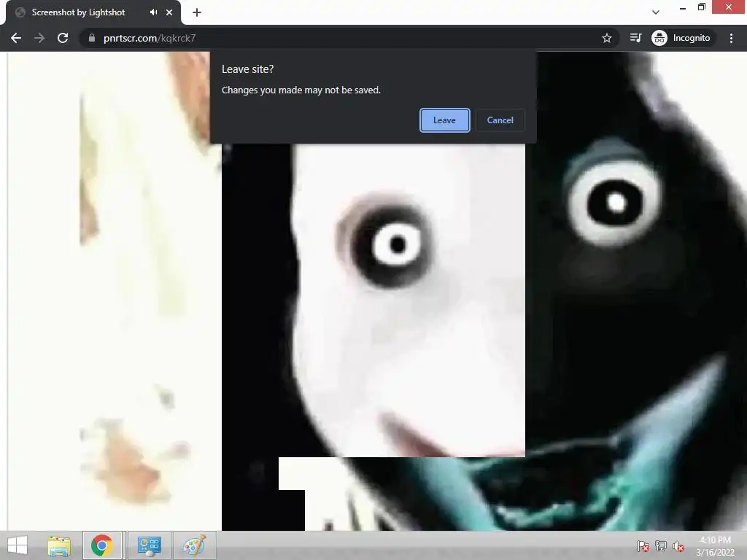Open File Explorer from taskbar

(58, 545)
